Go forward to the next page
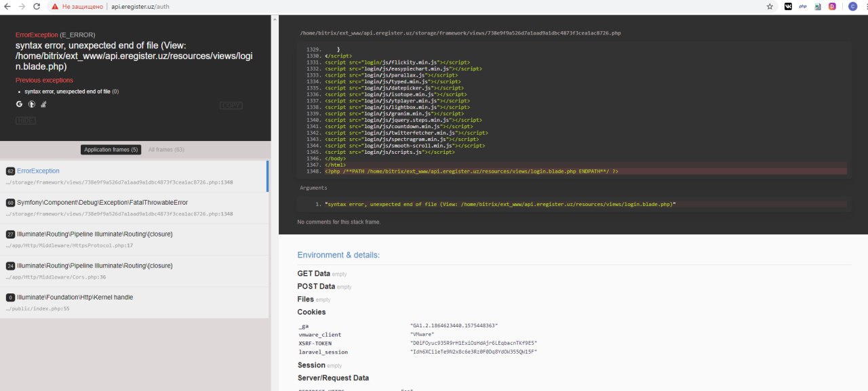This screenshot has width=868, height=391. click(22, 6)
